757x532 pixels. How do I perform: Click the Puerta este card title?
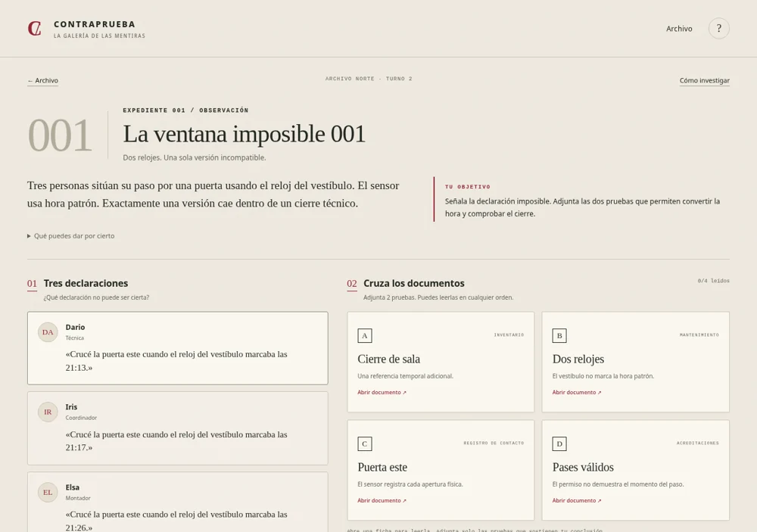pos(382,468)
